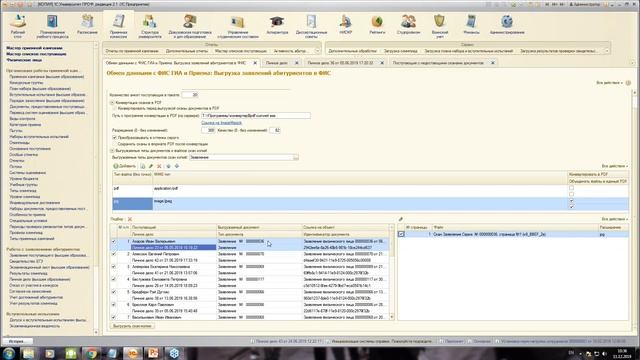Open Все действия menu above scan files table
640x360 pixels.
point(615,219)
